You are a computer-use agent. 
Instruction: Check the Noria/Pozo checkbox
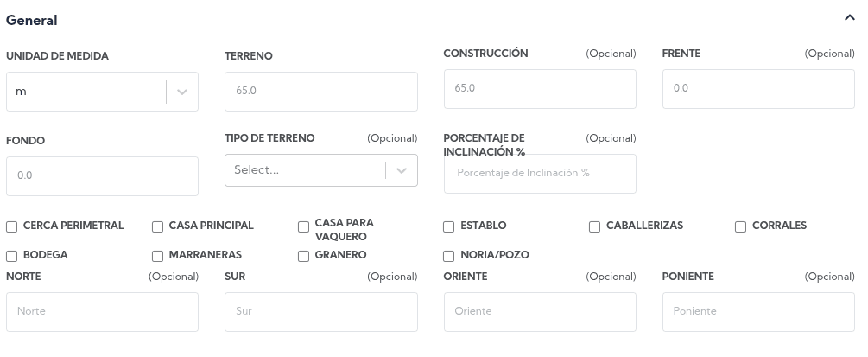(448, 256)
